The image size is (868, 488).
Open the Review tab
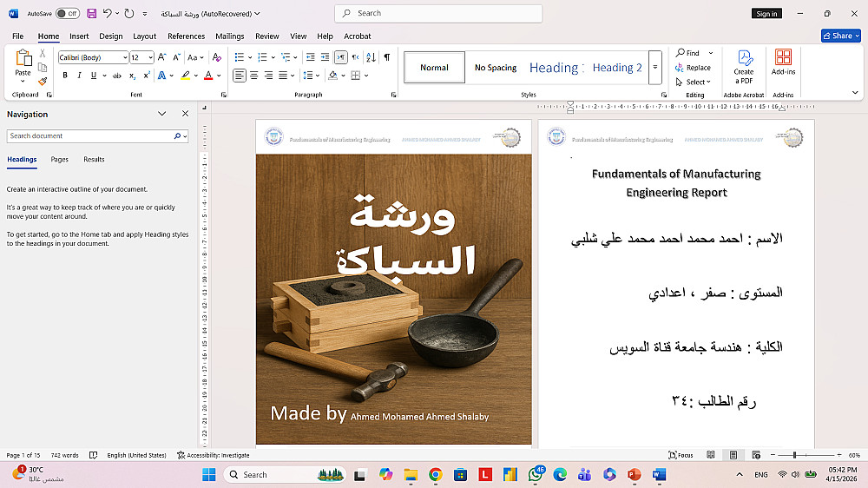point(266,36)
